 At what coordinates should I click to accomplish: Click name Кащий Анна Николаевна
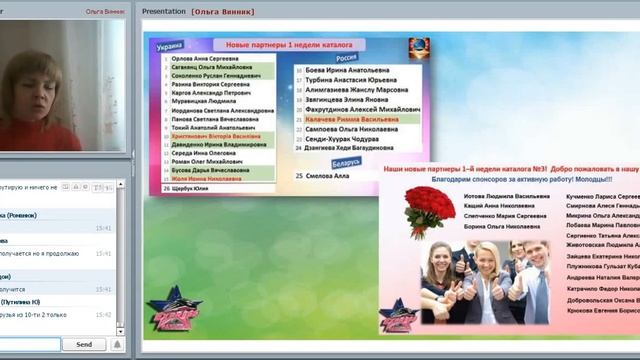[x=499, y=206]
